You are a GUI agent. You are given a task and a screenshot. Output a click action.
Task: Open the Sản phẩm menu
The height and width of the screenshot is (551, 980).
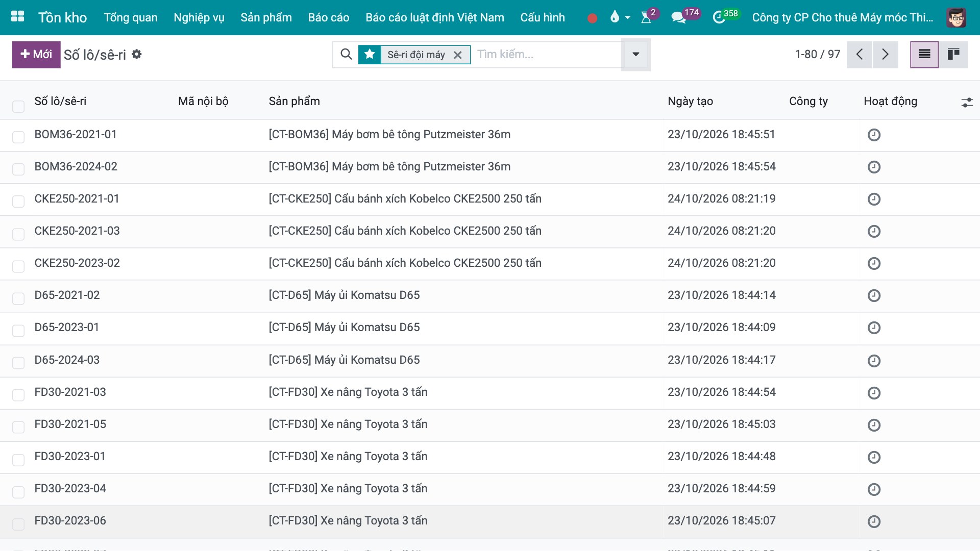pos(266,17)
